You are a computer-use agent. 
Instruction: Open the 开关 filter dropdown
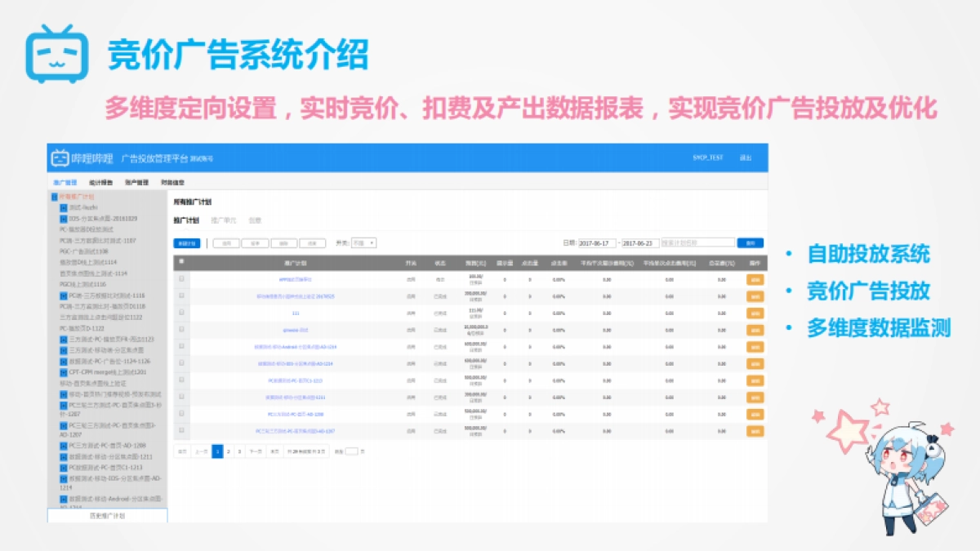click(x=363, y=243)
